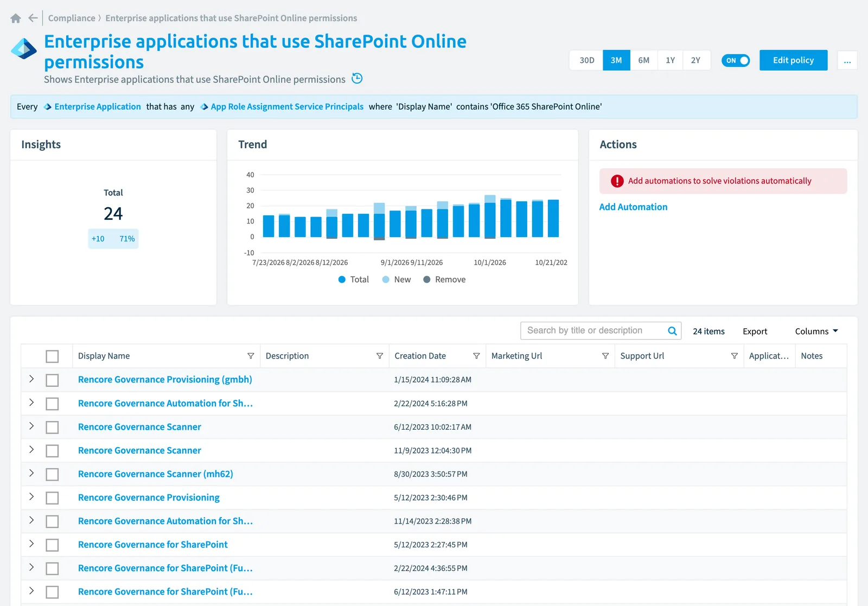Open the Compliance breadcrumb link
868x606 pixels.
[72, 18]
